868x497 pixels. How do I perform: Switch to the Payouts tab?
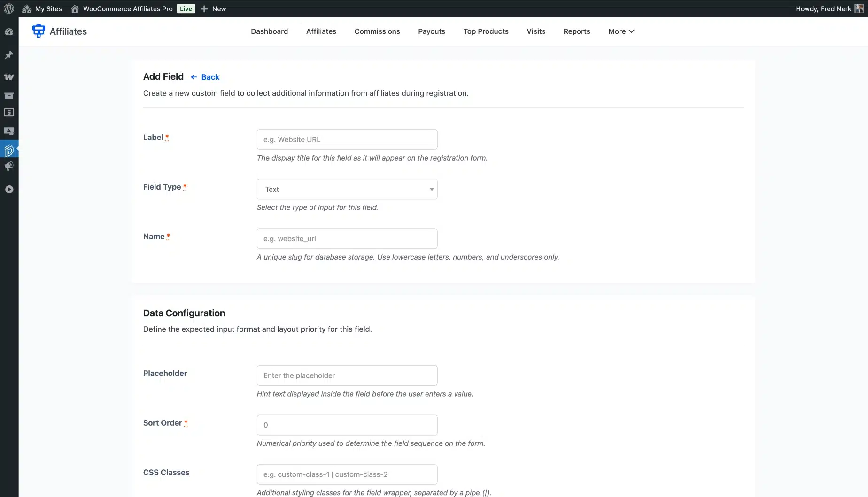point(431,31)
